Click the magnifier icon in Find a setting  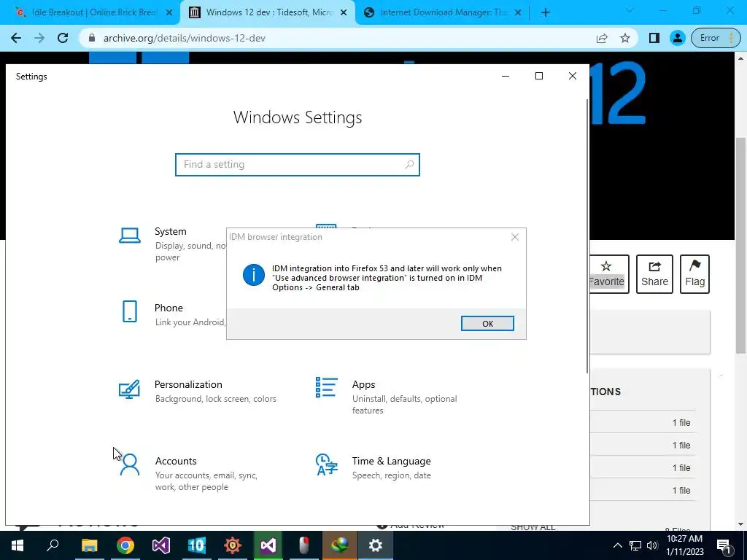click(409, 165)
